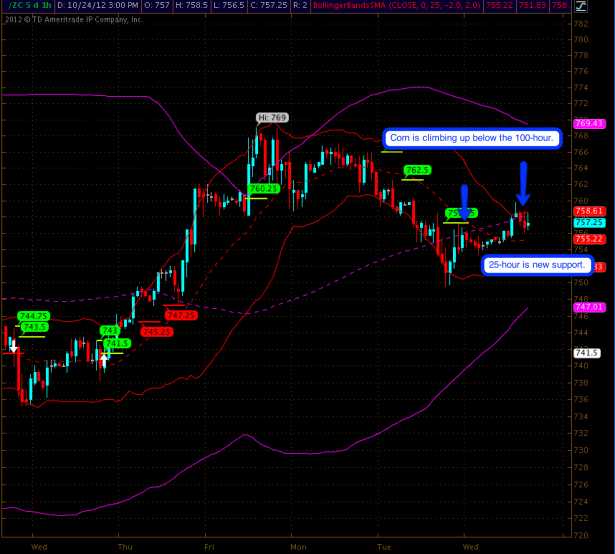Click the red 758.61 axis value tag
Viewport: 615px width, 554px height.
click(x=588, y=211)
